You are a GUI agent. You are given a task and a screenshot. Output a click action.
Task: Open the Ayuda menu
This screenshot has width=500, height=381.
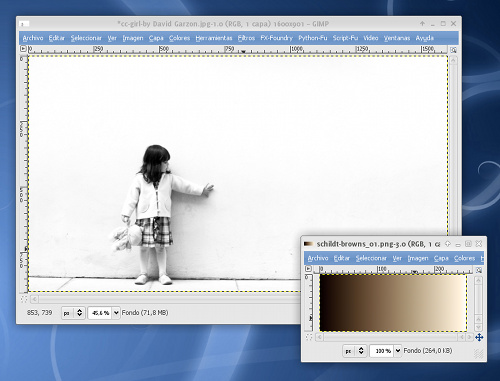pyautogui.click(x=424, y=38)
